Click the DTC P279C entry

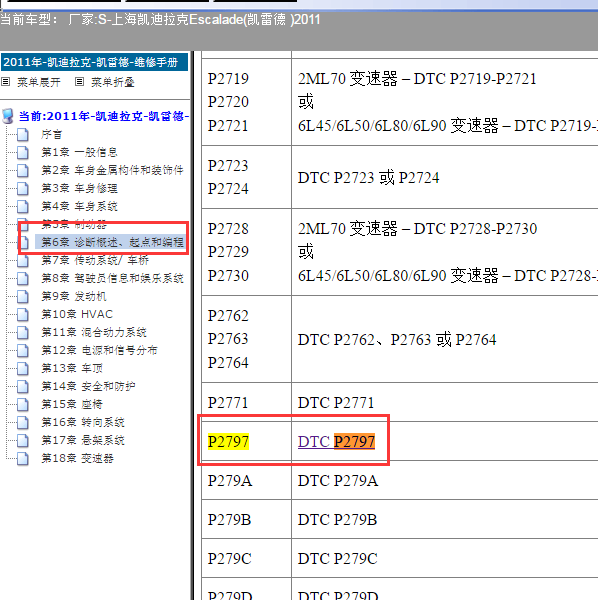coord(337,559)
